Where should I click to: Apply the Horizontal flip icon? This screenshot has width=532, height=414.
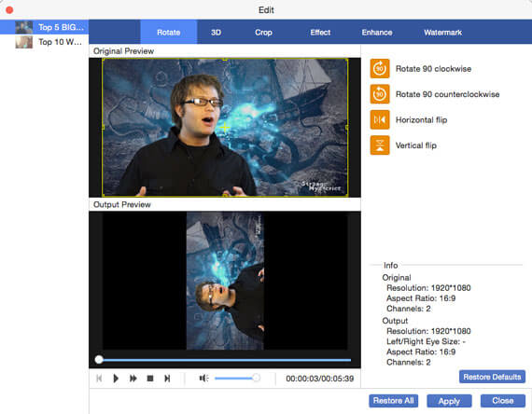[x=380, y=119]
